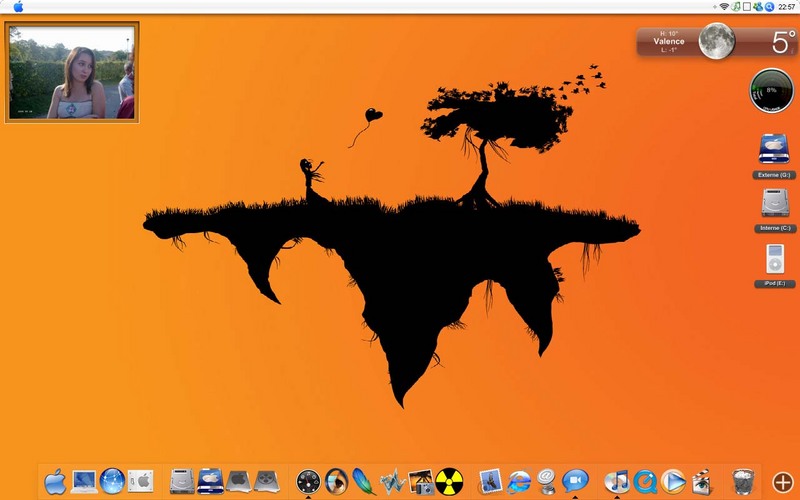Open the photo and camera icon in dock
The image size is (800, 500).
tap(421, 482)
